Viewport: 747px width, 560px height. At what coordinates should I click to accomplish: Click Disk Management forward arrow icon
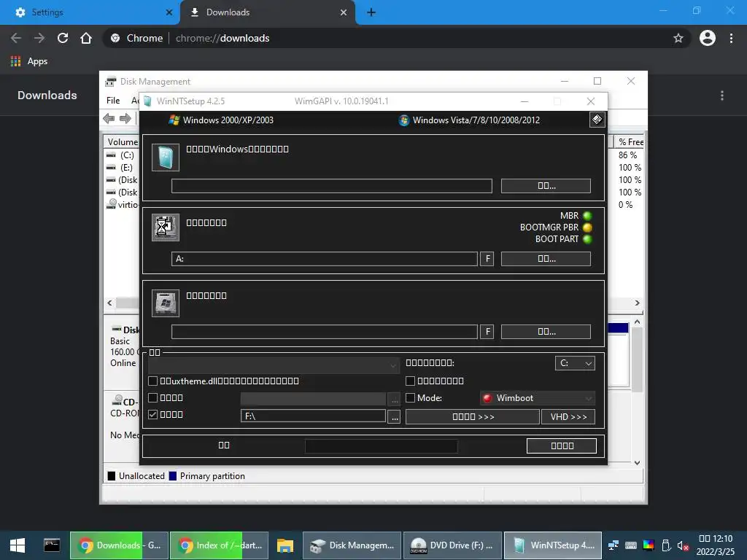coord(125,119)
